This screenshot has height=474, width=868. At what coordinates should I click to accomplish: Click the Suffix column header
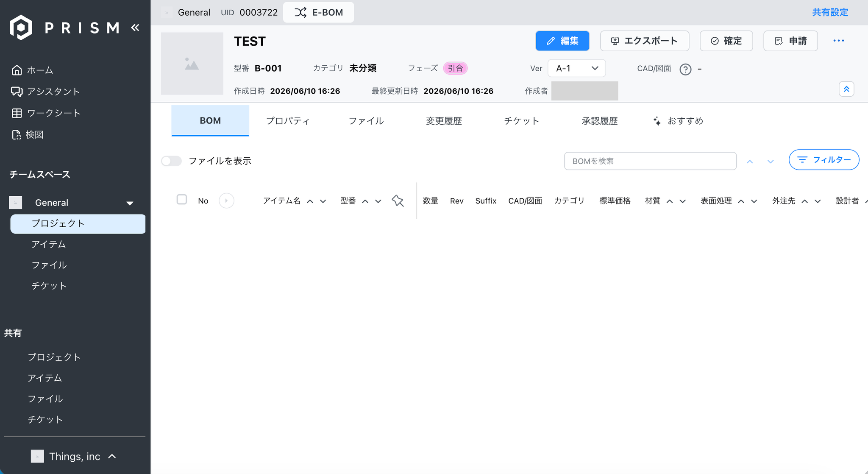(x=486, y=201)
